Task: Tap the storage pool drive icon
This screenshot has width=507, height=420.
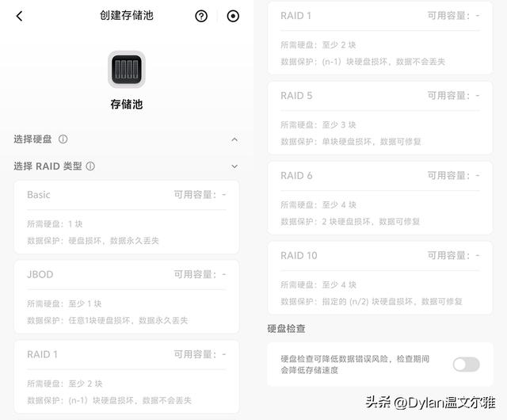Action: (127, 69)
